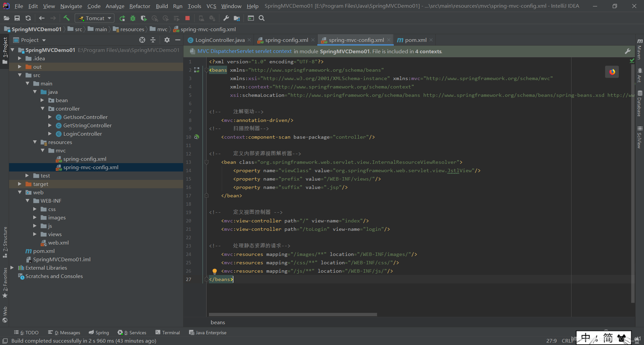
Task: Open the Refactor menu
Action: tap(140, 6)
